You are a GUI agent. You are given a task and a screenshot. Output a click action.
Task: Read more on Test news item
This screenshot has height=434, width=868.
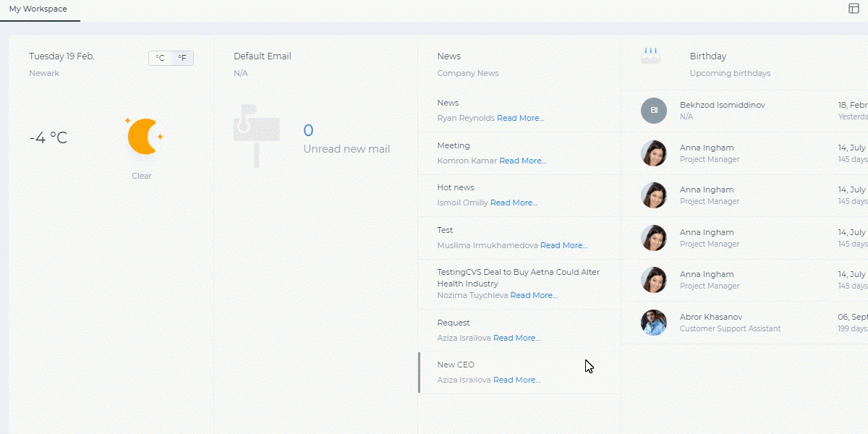point(564,245)
